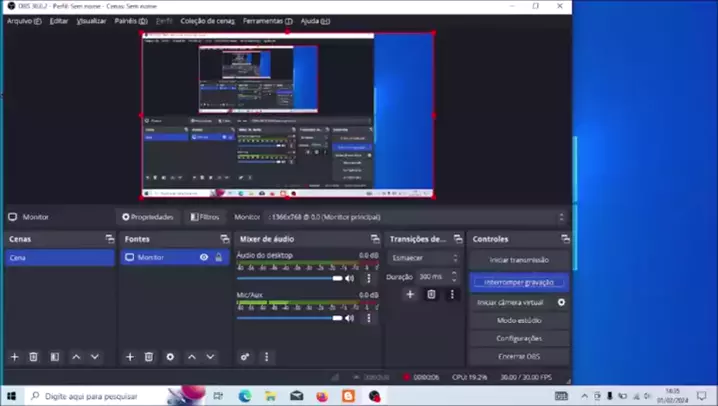Add a transition with plus icon
This screenshot has height=406, width=718.
pyautogui.click(x=410, y=295)
